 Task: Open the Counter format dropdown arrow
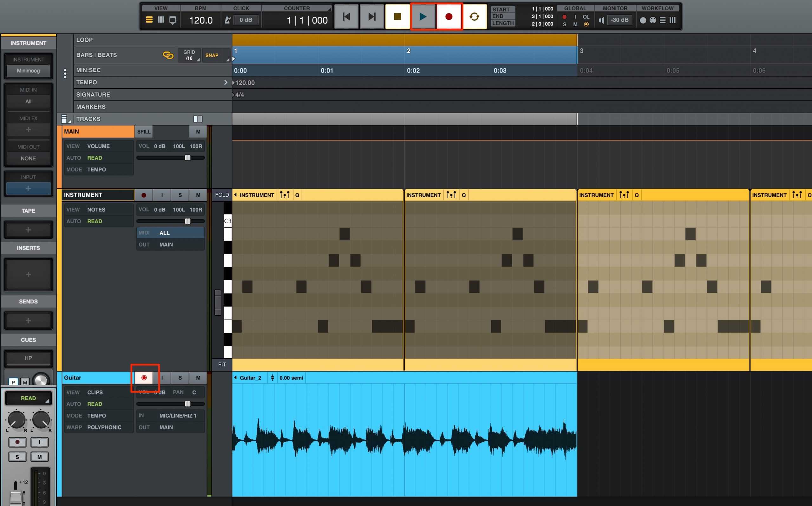pos(330,9)
